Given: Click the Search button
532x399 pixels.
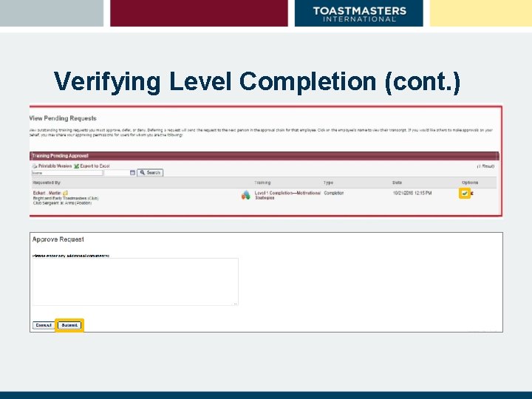Looking at the screenshot, I should 150,173.
